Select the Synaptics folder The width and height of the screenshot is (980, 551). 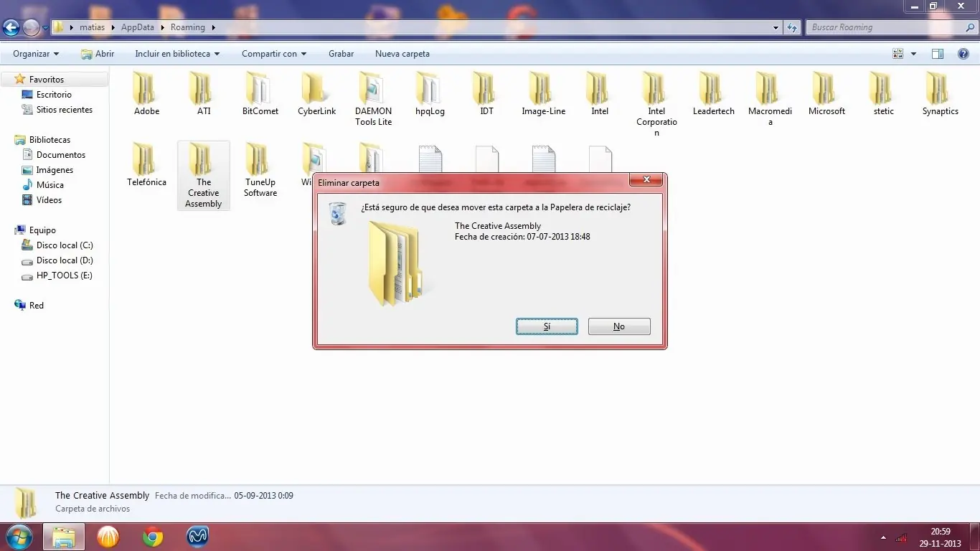[941, 93]
